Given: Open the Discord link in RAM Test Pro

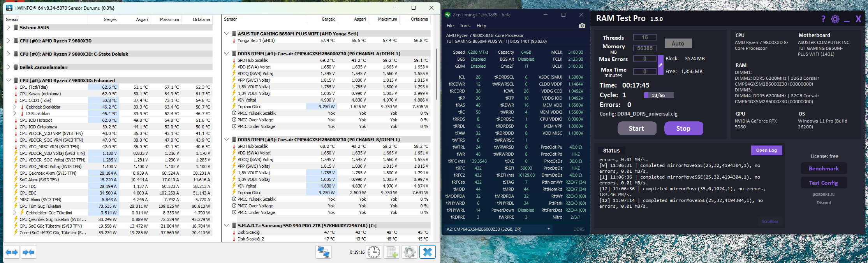Looking at the screenshot, I should pyautogui.click(x=824, y=203).
